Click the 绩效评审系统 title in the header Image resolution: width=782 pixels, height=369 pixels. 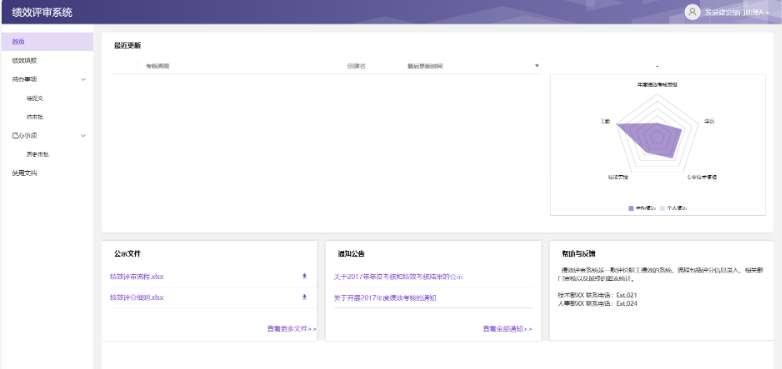tap(42, 12)
